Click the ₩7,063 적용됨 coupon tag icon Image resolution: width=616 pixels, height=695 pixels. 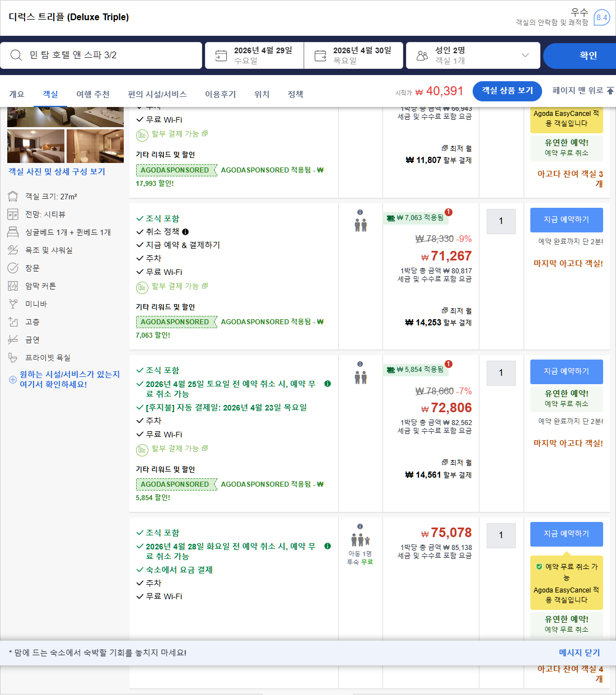point(391,219)
